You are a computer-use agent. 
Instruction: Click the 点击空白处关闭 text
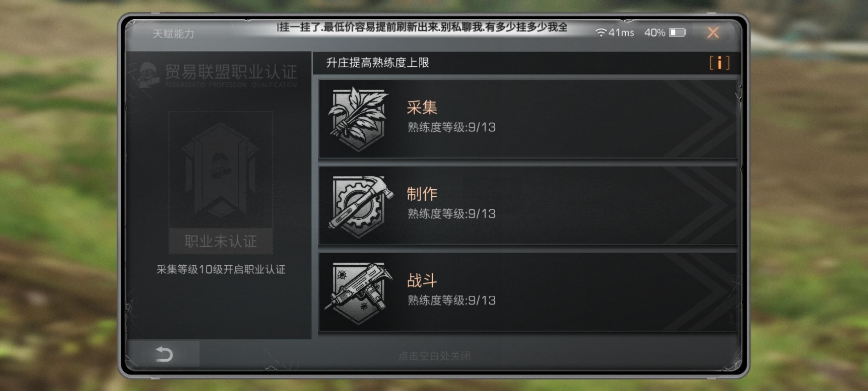click(434, 356)
